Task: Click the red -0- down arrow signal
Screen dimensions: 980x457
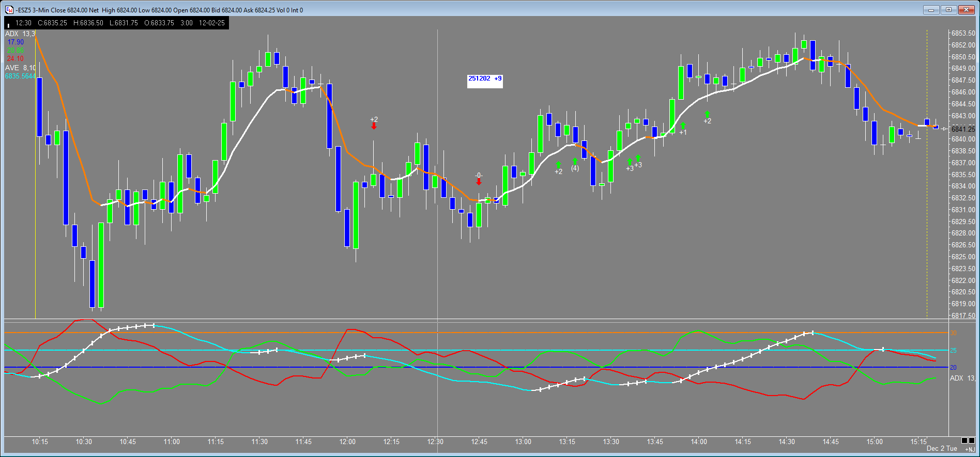Action: pyautogui.click(x=479, y=181)
